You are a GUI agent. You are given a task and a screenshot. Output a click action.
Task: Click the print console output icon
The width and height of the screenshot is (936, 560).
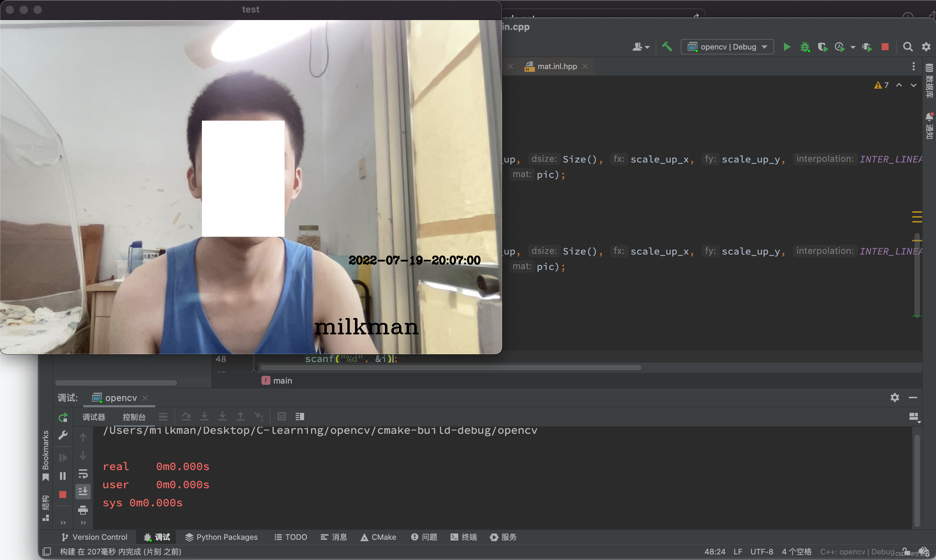pyautogui.click(x=83, y=510)
